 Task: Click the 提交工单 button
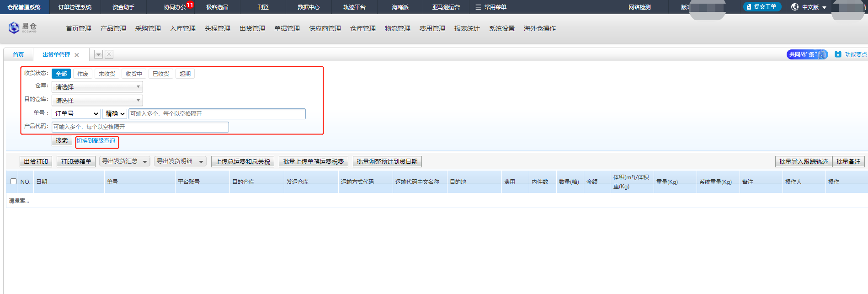[762, 7]
